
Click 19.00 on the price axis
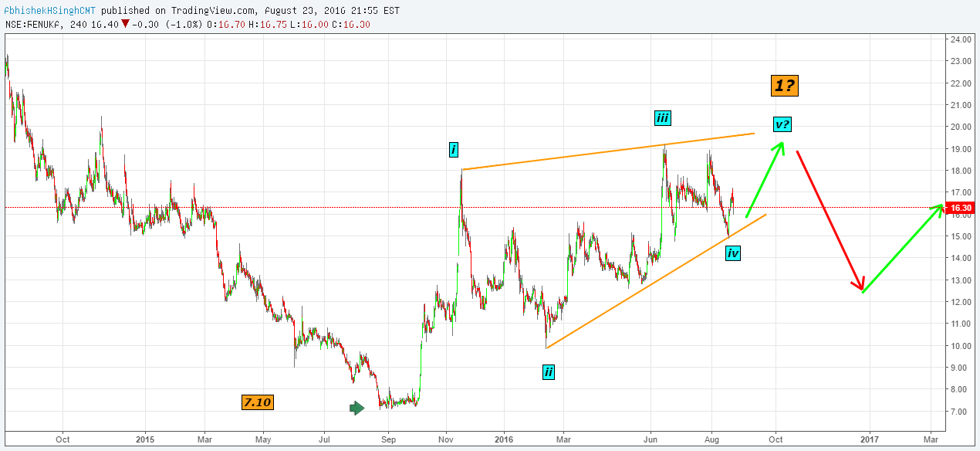point(961,149)
